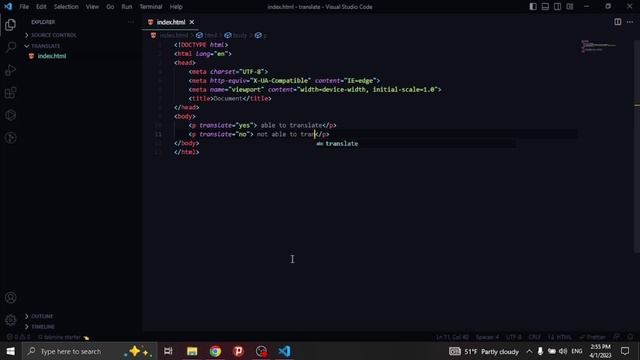Open the Explorer view in activity bar
Image resolution: width=640 pixels, height=360 pixels.
(x=11, y=25)
